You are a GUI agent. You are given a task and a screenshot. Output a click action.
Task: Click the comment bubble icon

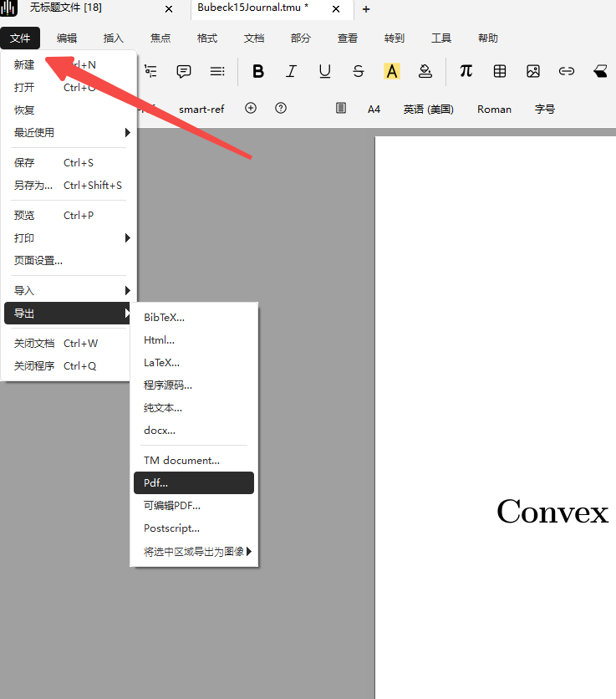pyautogui.click(x=184, y=72)
